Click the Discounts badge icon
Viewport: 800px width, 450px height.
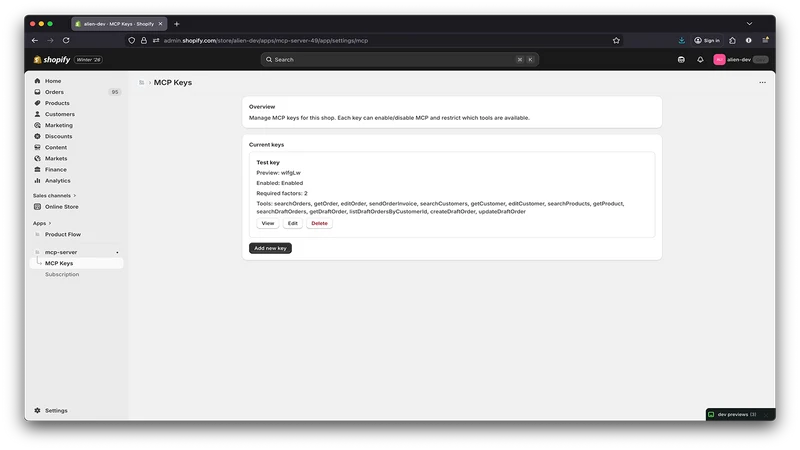[37, 136]
